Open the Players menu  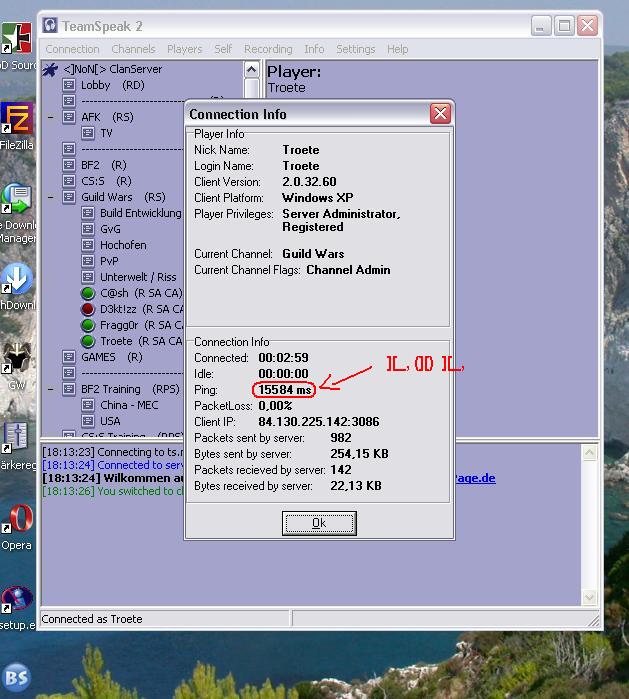pos(184,49)
